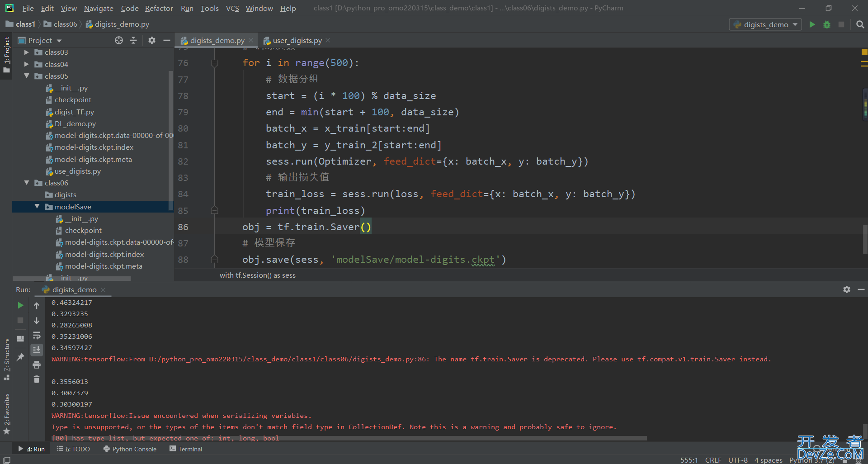Expand the class03 folder
This screenshot has height=464, width=868.
[27, 52]
